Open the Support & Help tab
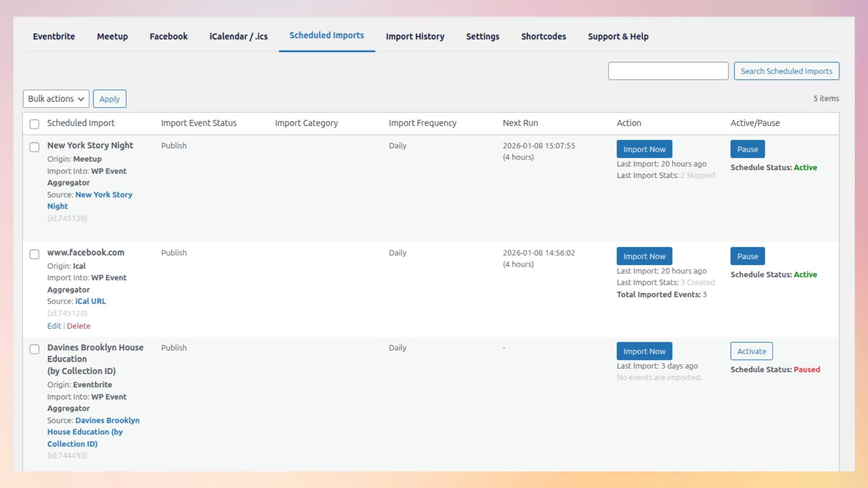 618,37
